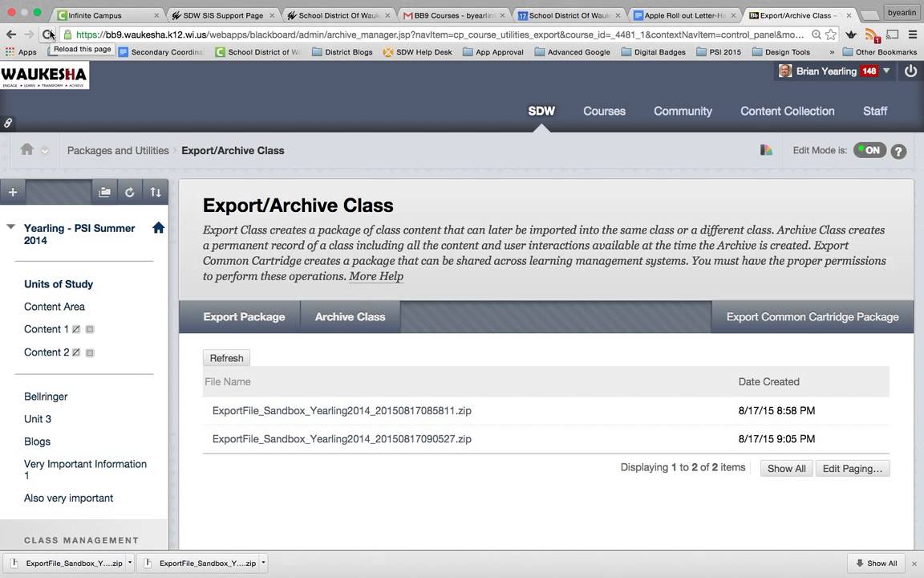The width and height of the screenshot is (924, 578).
Task: Open the SDW Help Desk bookmark
Action: point(418,52)
